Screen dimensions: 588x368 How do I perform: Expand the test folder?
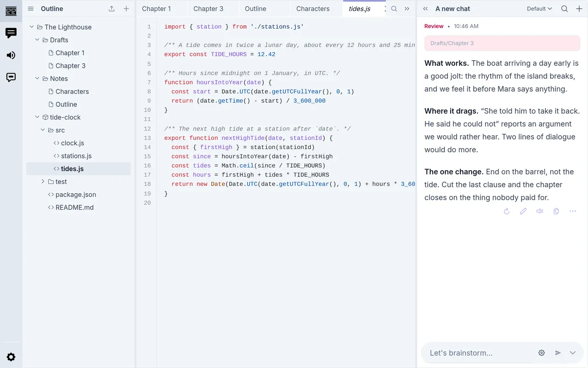pos(43,182)
